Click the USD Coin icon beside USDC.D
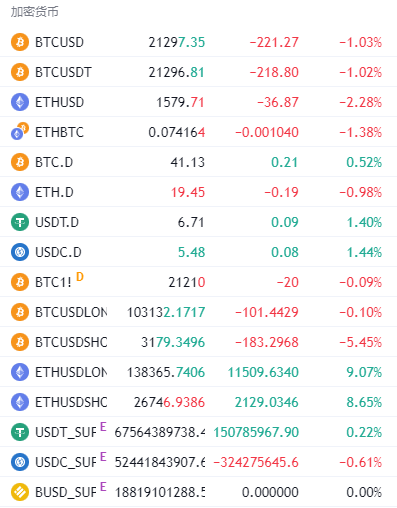The height and width of the screenshot is (508, 397). pos(20,252)
